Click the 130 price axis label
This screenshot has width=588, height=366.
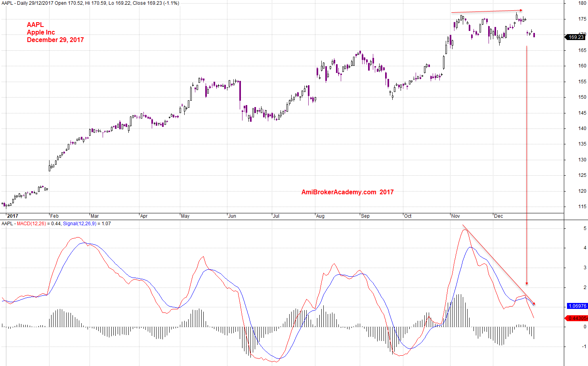click(x=582, y=160)
